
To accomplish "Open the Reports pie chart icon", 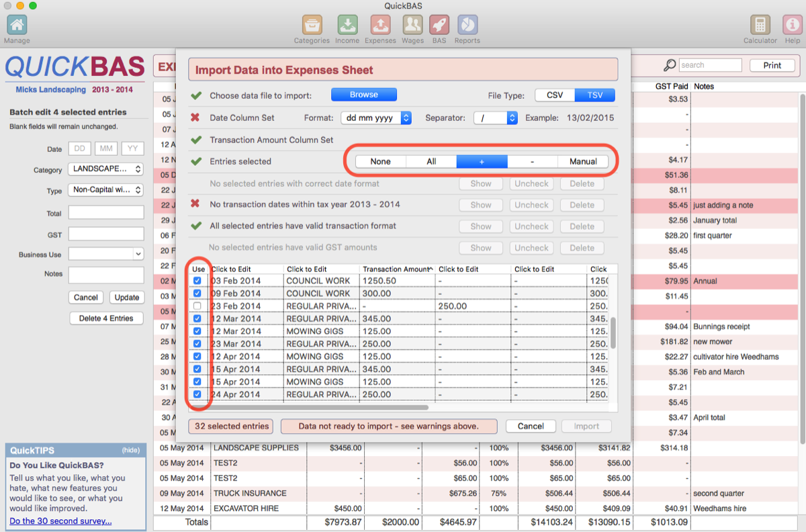I will (x=467, y=26).
